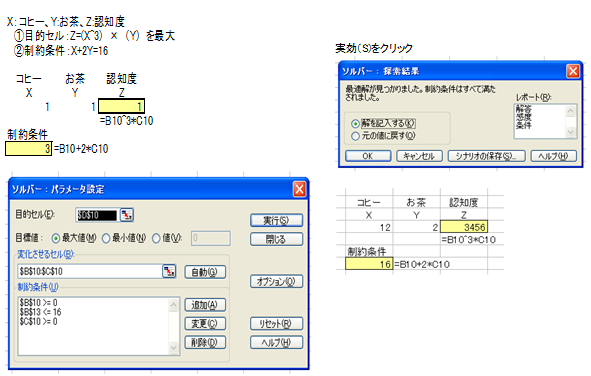Select the 最小値 radio button
Image resolution: width=591 pixels, height=376 pixels.
click(x=106, y=238)
